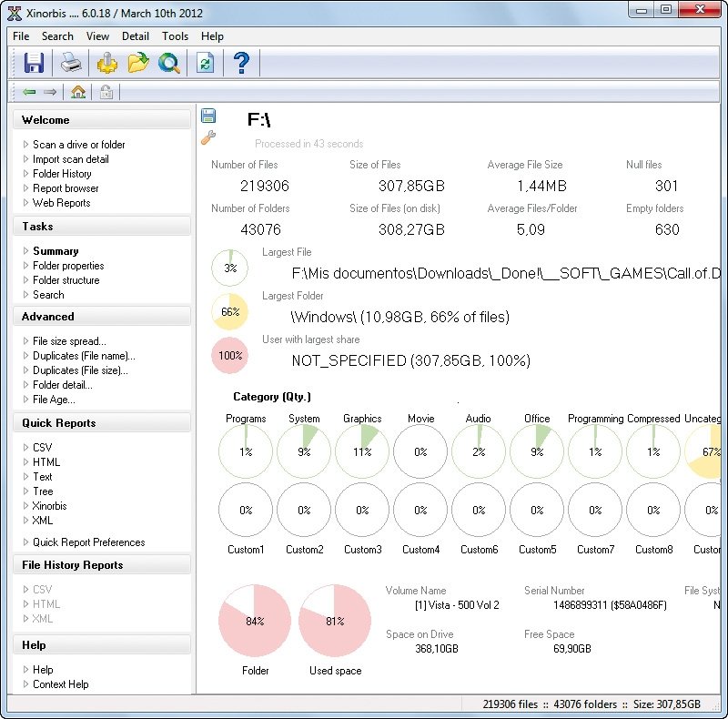
Task: Open the Tools menu
Action: (x=175, y=36)
